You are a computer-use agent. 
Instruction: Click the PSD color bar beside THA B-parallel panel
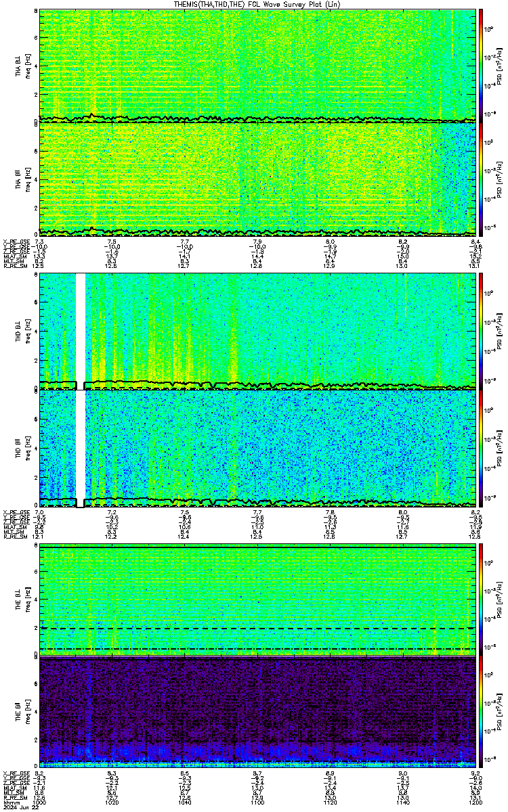482,179
